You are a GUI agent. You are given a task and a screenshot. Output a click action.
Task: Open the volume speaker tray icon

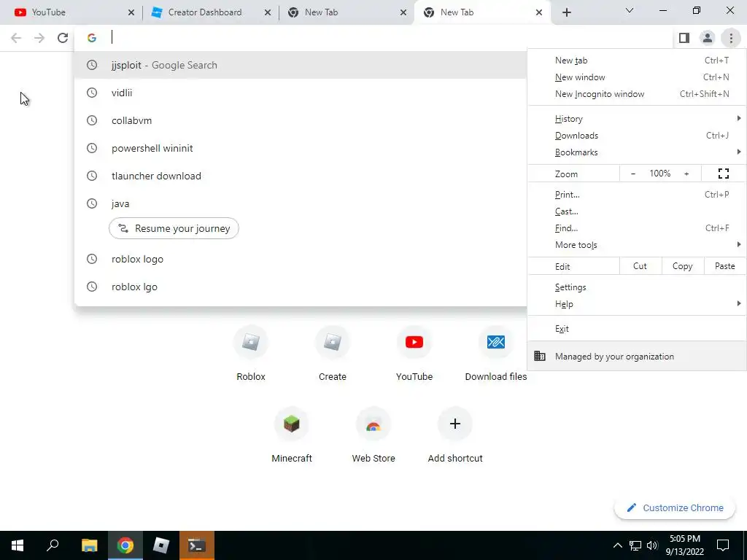tap(652, 545)
